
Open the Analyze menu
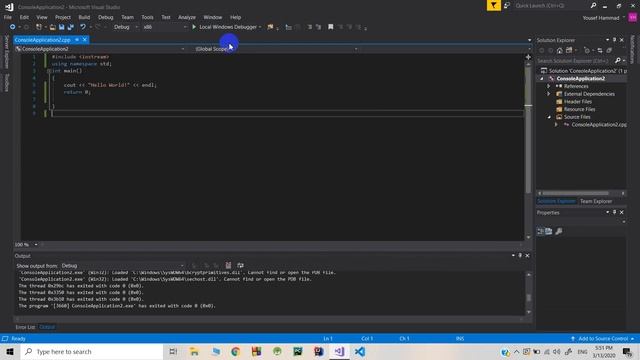187,17
